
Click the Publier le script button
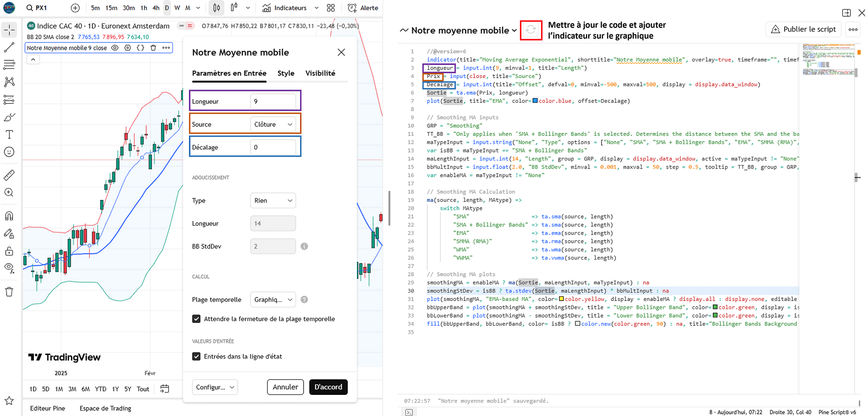coord(804,29)
